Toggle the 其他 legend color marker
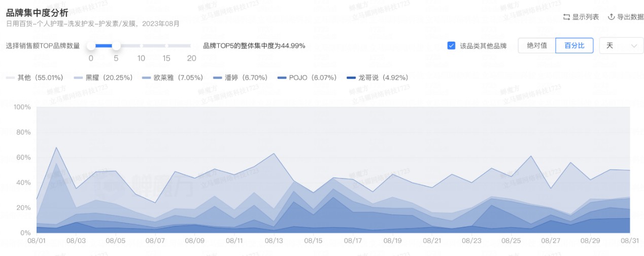Screen dimensions: 644x256 [x=10, y=78]
